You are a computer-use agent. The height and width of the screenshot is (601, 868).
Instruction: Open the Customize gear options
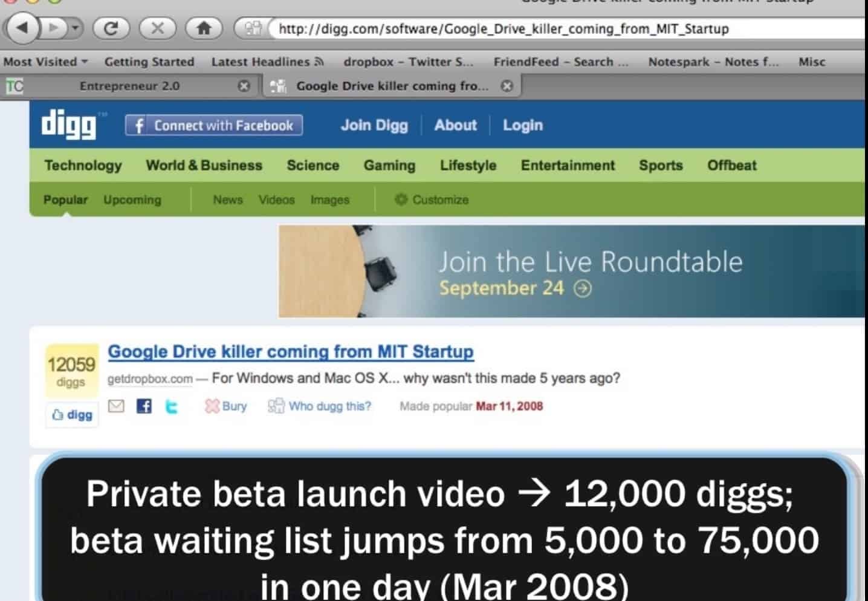point(430,200)
